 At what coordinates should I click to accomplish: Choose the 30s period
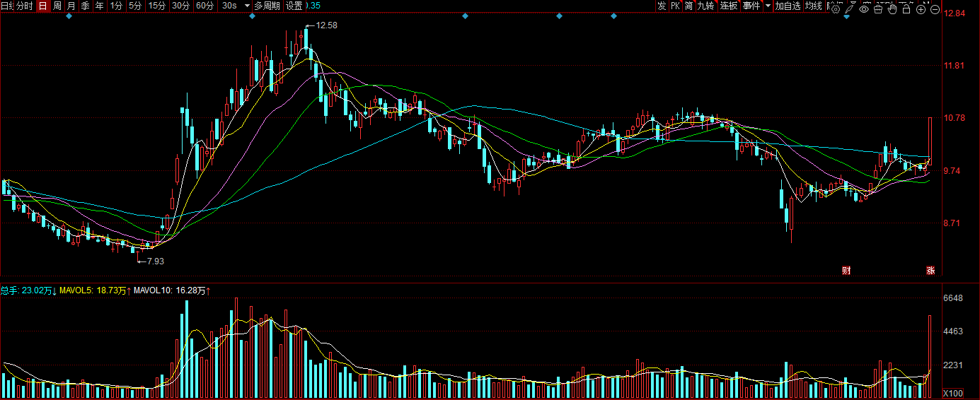(229, 6)
